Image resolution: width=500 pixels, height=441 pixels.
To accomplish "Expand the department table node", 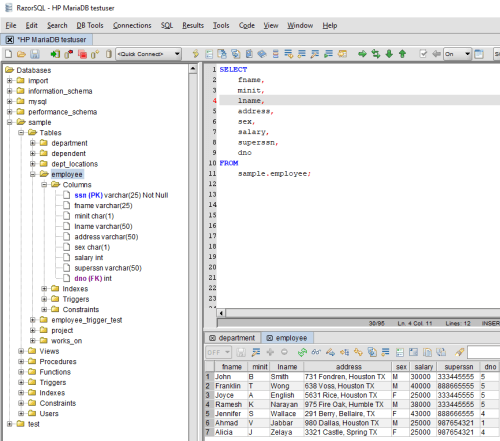I will pyautogui.click(x=33, y=143).
